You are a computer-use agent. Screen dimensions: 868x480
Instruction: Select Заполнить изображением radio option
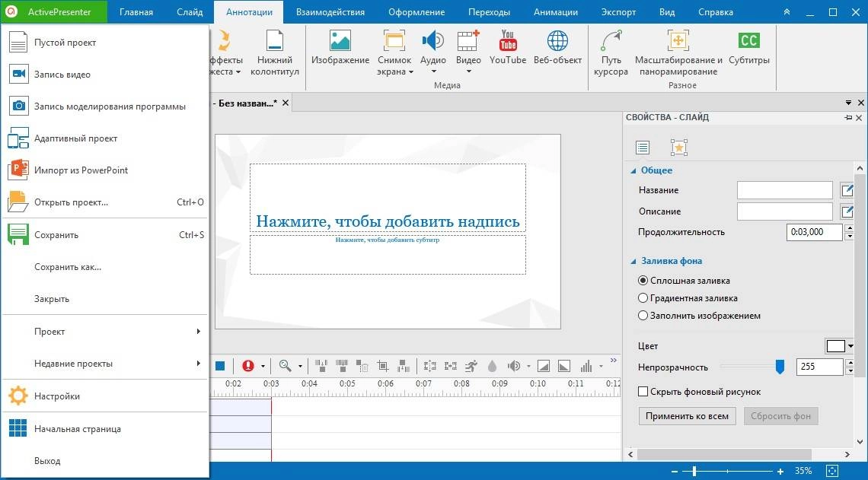[x=643, y=316]
